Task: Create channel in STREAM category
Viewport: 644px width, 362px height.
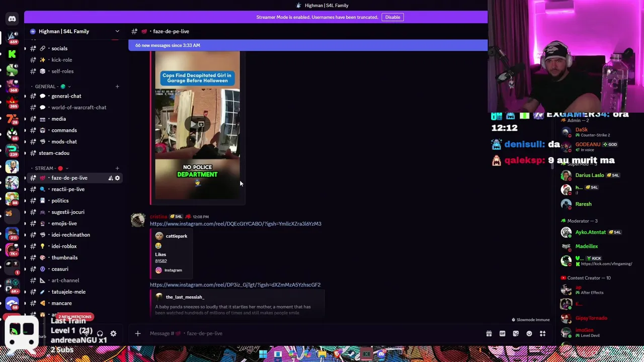Action: pyautogui.click(x=117, y=168)
